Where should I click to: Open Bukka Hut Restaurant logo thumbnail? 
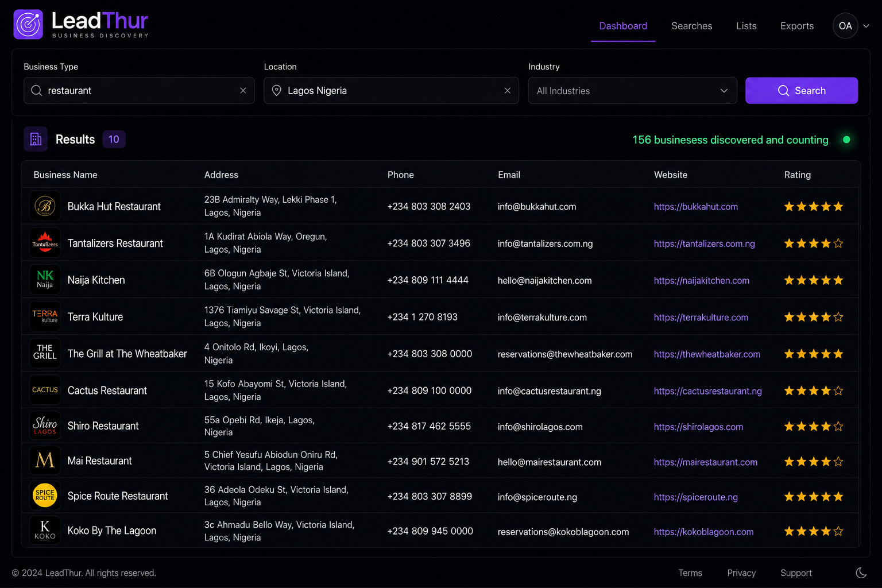click(x=45, y=206)
